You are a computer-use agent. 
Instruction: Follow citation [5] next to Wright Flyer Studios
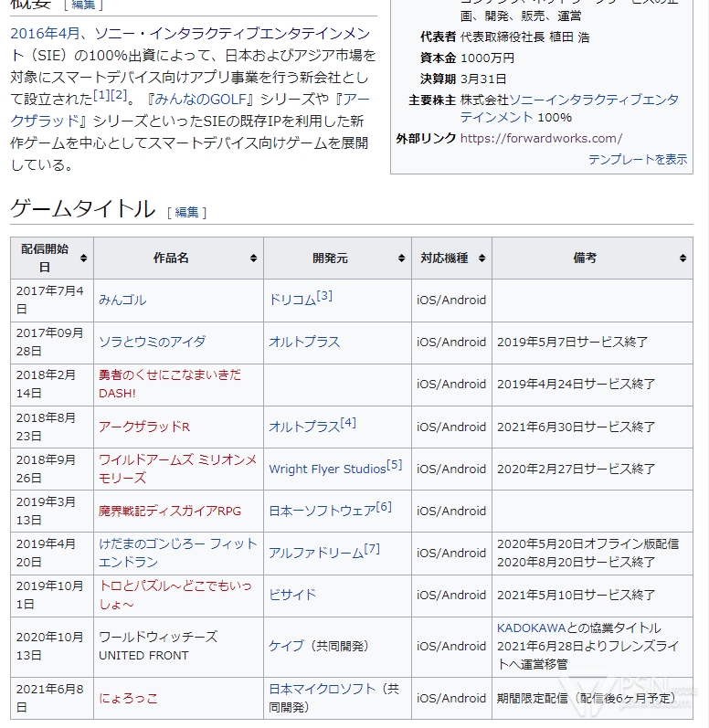pos(395,465)
